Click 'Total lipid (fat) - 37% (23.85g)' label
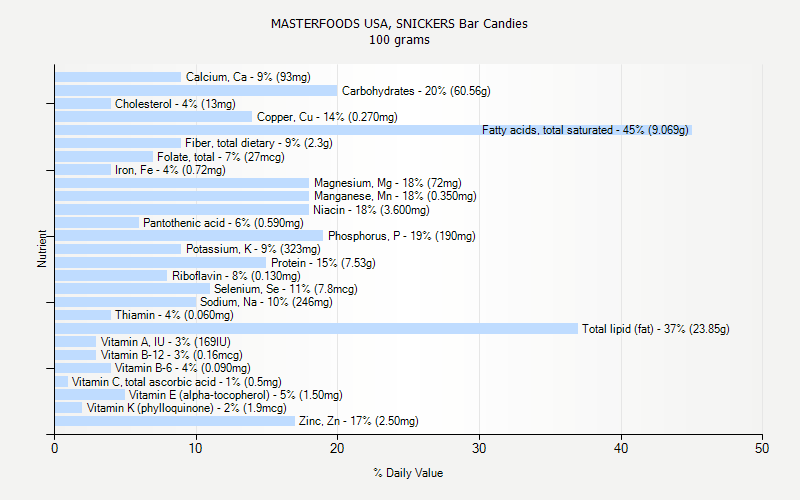Viewport: 800px width, 500px height. pos(656,329)
